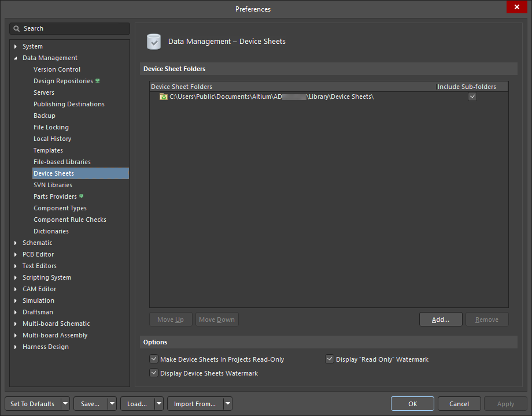This screenshot has height=416, width=532.
Task: Confirm with the OK button
Action: (x=412, y=404)
